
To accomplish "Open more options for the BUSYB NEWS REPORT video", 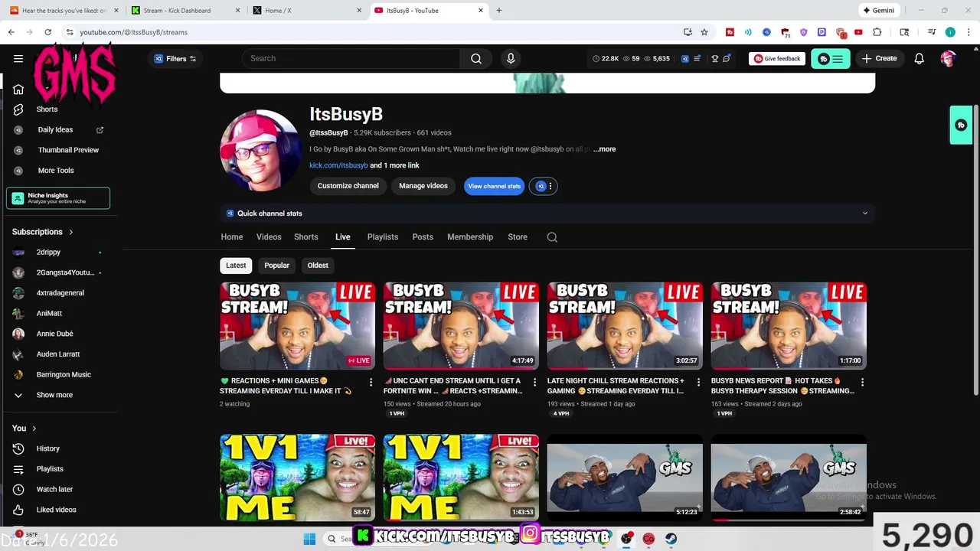I will 862,382.
